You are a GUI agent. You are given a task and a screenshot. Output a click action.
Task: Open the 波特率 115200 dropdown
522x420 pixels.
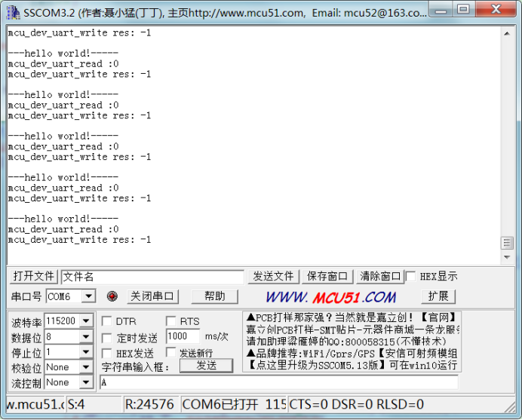(86, 320)
